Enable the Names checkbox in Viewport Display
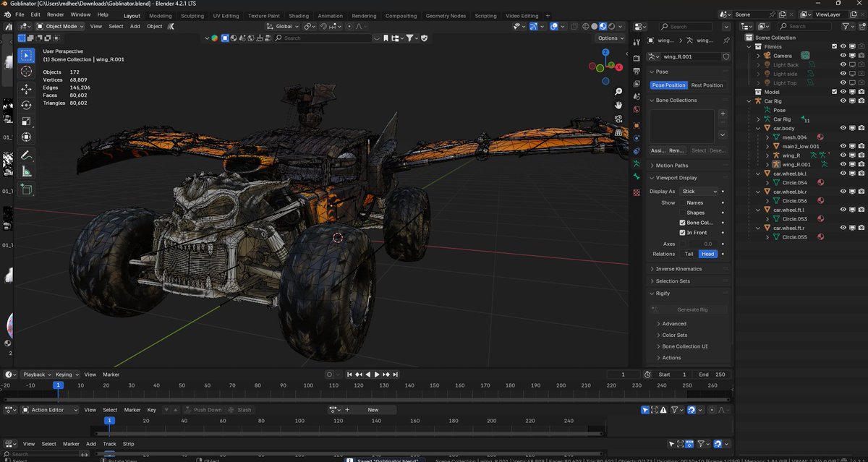Viewport: 868px width, 462px height. tap(682, 202)
